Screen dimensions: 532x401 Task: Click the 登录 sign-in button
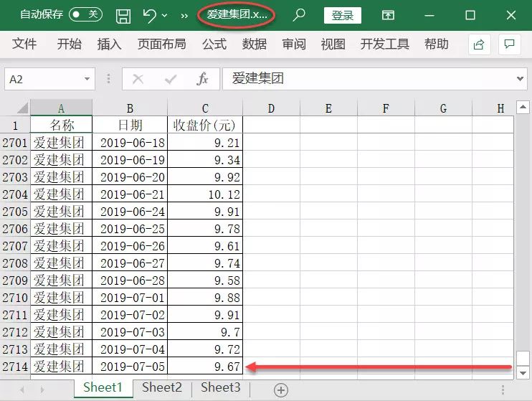[342, 15]
